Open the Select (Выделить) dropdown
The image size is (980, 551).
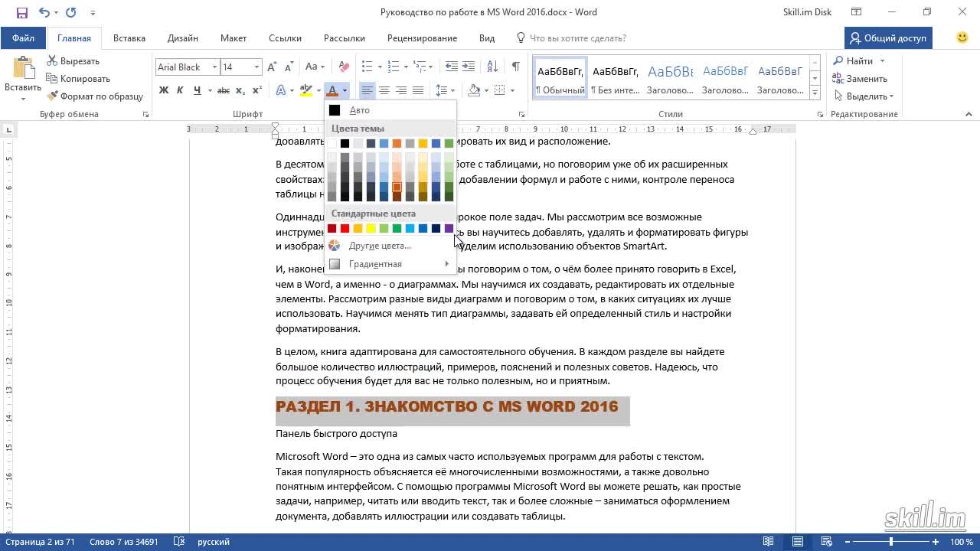coord(863,96)
